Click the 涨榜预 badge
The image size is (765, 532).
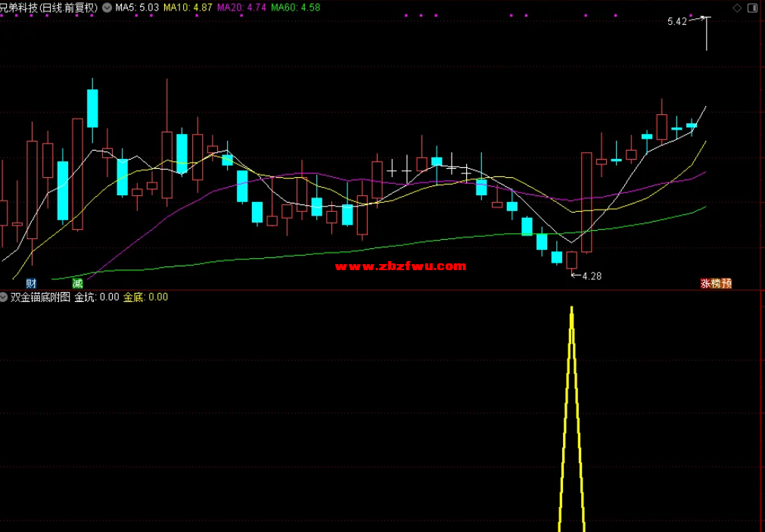(716, 284)
